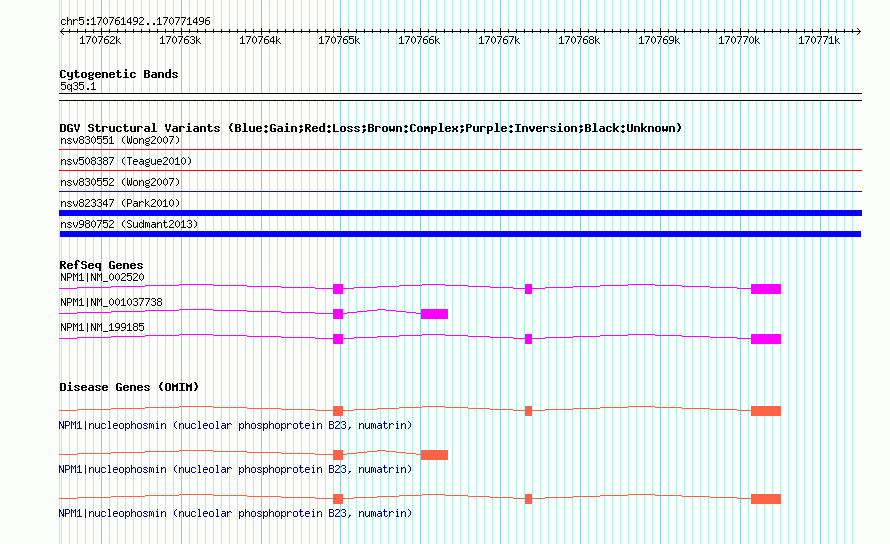Click the thick blue bar for nsv980752

pyautogui.click(x=460, y=234)
